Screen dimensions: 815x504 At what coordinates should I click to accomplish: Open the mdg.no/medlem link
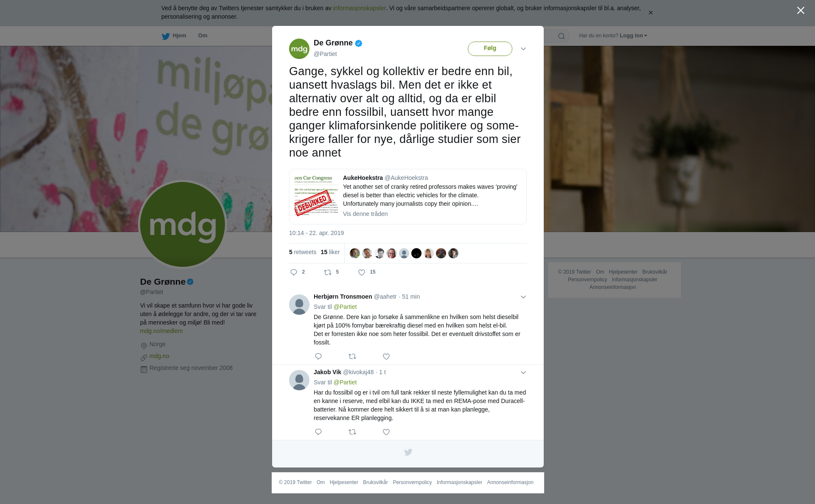(161, 331)
